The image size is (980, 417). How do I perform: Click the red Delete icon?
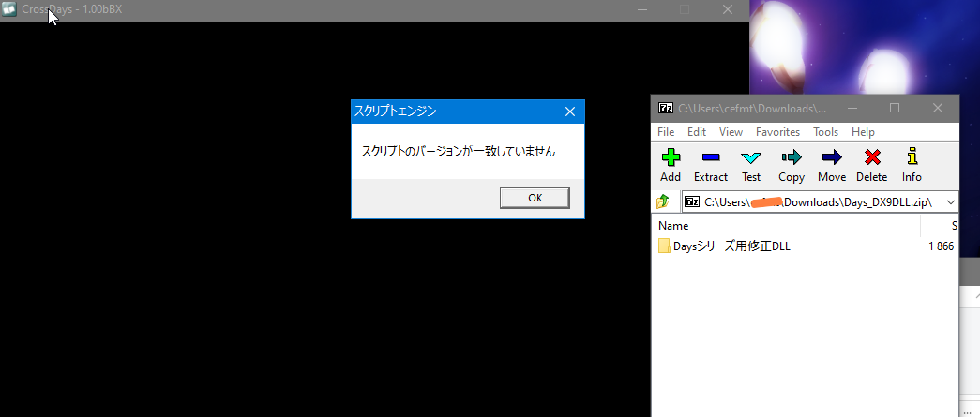click(871, 164)
